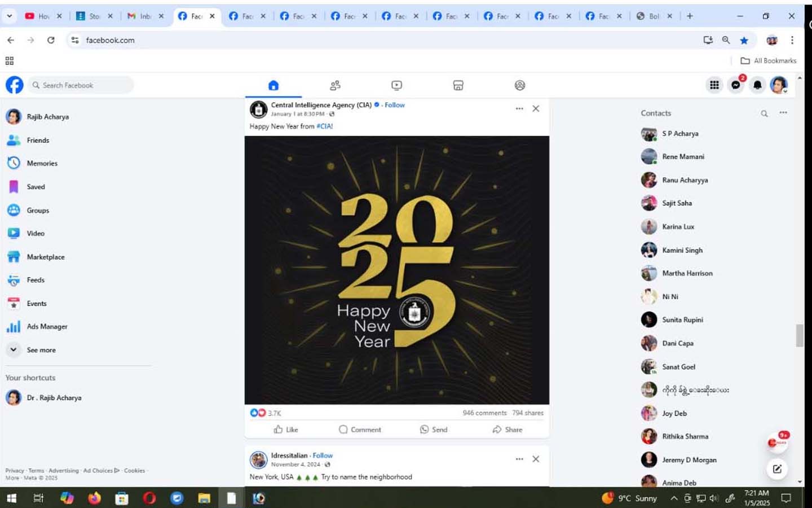Open Marketplace in left sidebar
The width and height of the screenshot is (812, 508).
pyautogui.click(x=46, y=257)
